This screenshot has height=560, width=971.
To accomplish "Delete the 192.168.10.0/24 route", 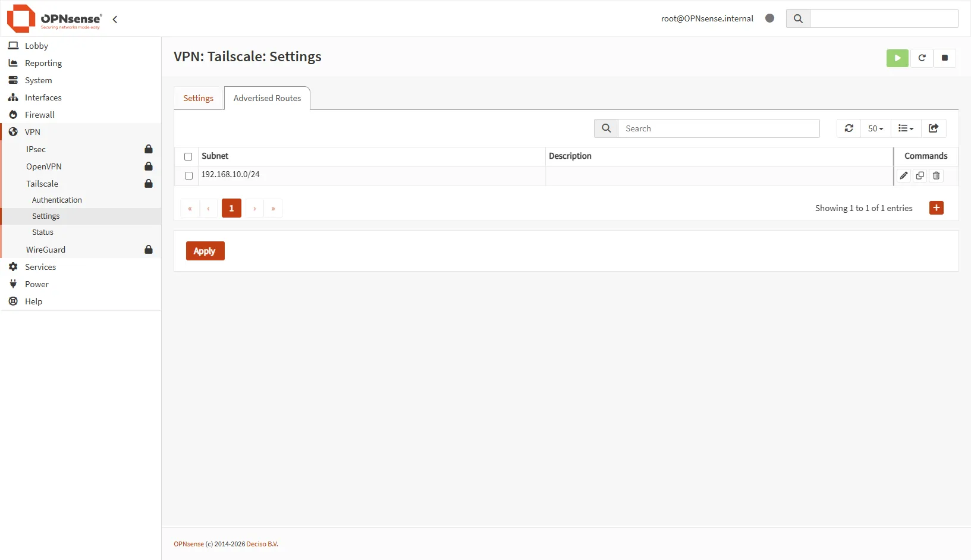I will point(936,176).
